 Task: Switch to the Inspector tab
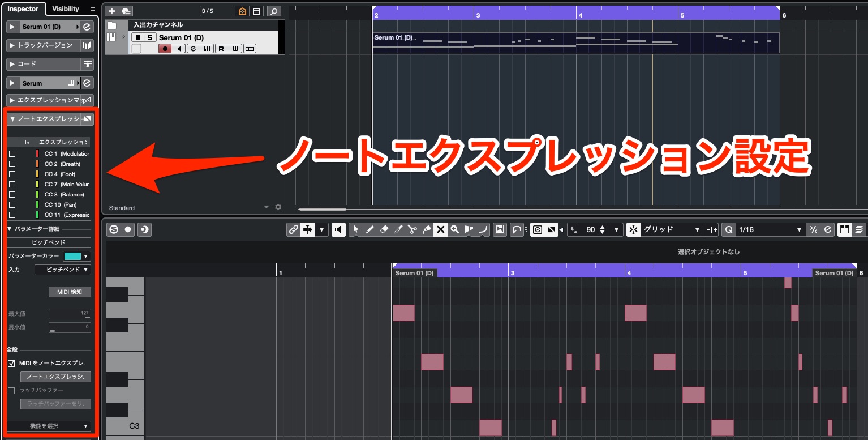pyautogui.click(x=23, y=9)
